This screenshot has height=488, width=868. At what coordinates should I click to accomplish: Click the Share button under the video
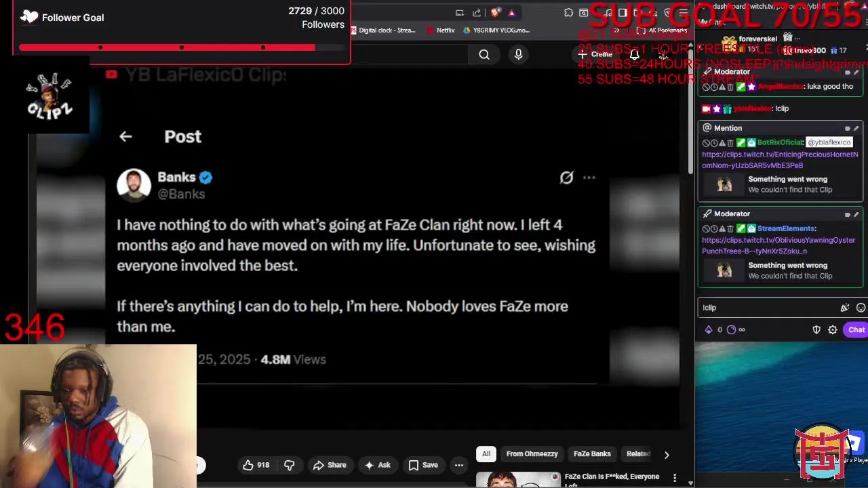click(x=330, y=465)
